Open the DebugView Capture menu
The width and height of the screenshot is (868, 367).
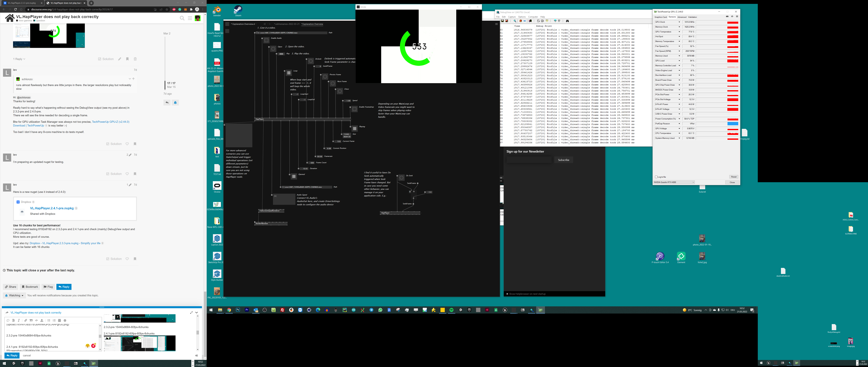(x=512, y=17)
